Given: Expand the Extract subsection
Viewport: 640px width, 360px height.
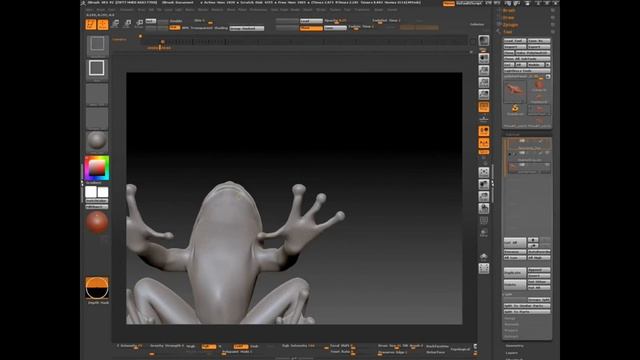Looking at the screenshot, I should [511, 337].
